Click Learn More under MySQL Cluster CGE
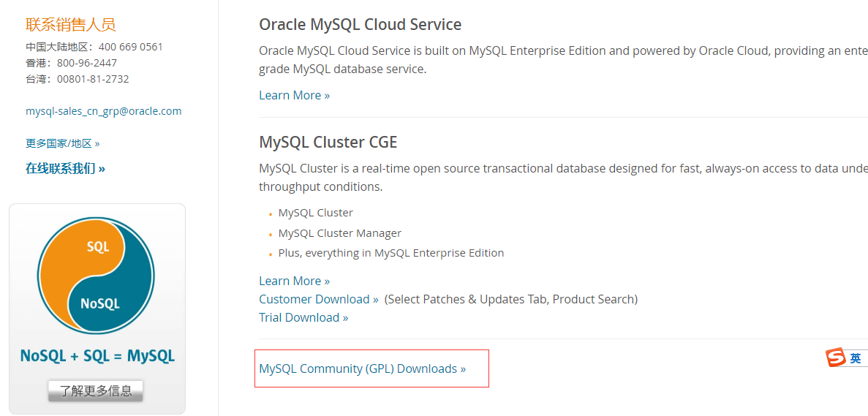This screenshot has width=868, height=416. coord(294,281)
